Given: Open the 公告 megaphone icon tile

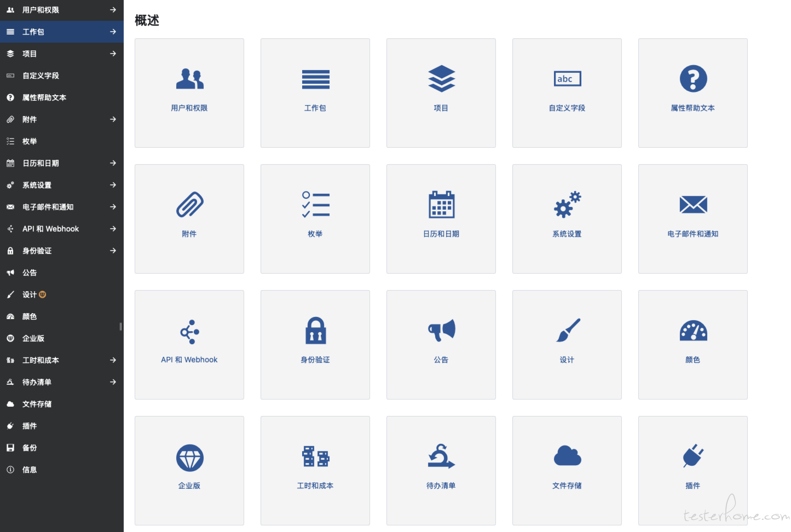Looking at the screenshot, I should [x=441, y=345].
